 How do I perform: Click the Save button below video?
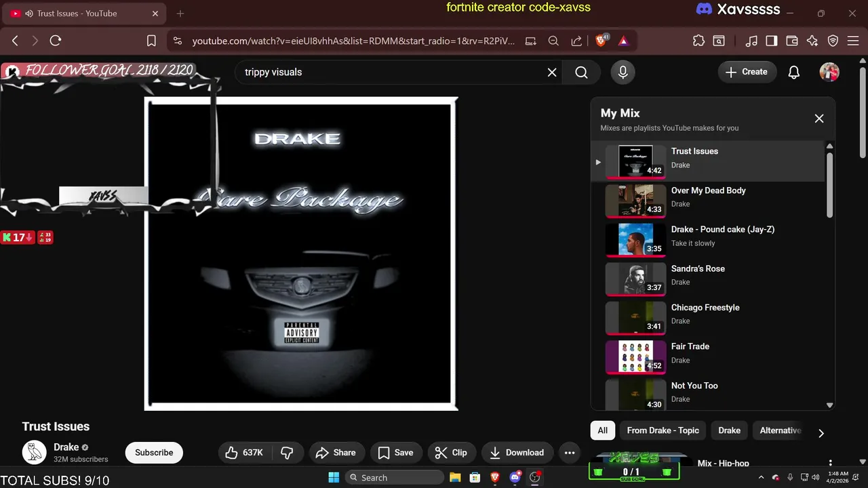(396, 453)
